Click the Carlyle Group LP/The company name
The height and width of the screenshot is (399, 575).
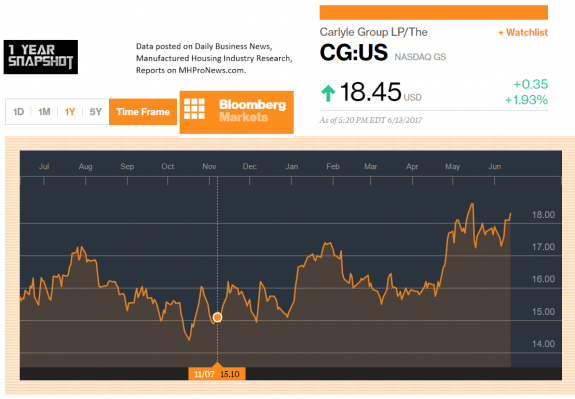pos(374,32)
